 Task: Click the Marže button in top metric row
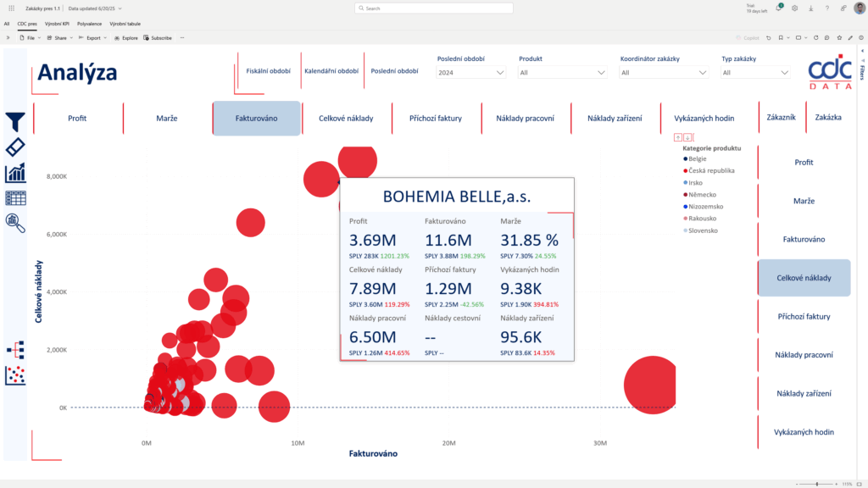click(x=167, y=119)
